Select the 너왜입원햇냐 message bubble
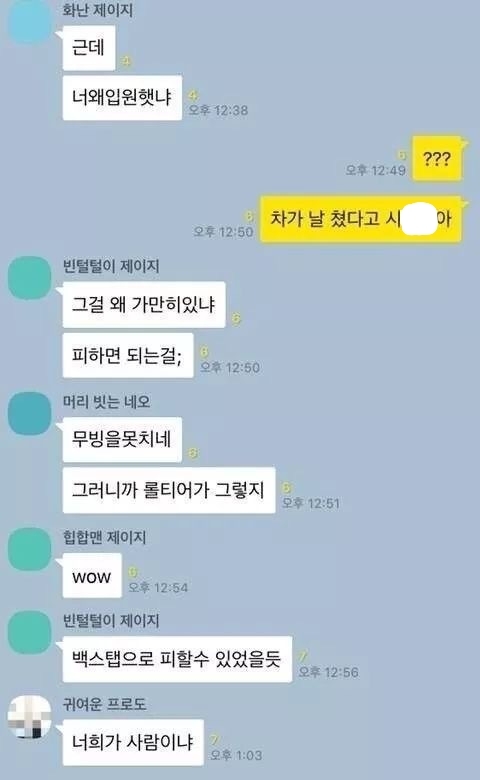 (122, 98)
